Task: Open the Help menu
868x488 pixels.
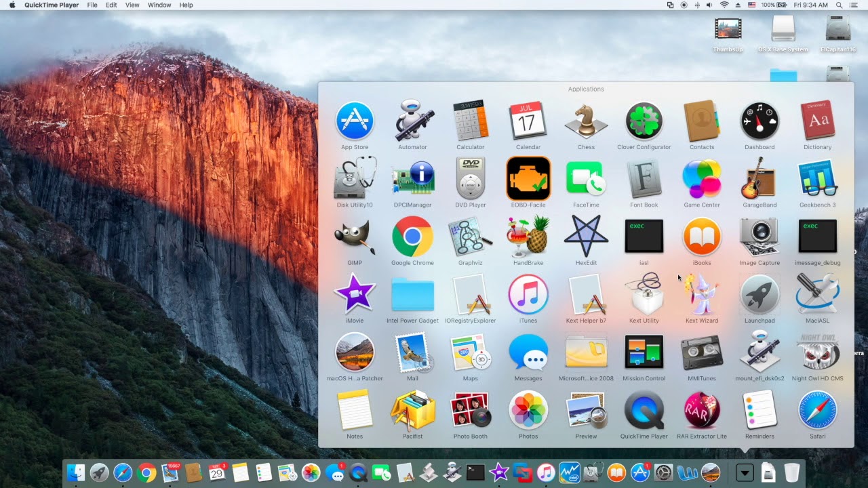Action: coord(186,5)
